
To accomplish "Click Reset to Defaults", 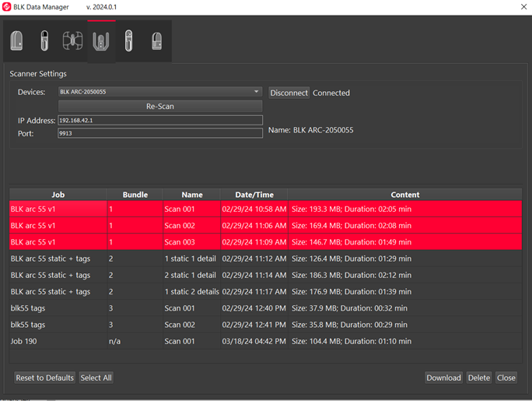I will [45, 378].
